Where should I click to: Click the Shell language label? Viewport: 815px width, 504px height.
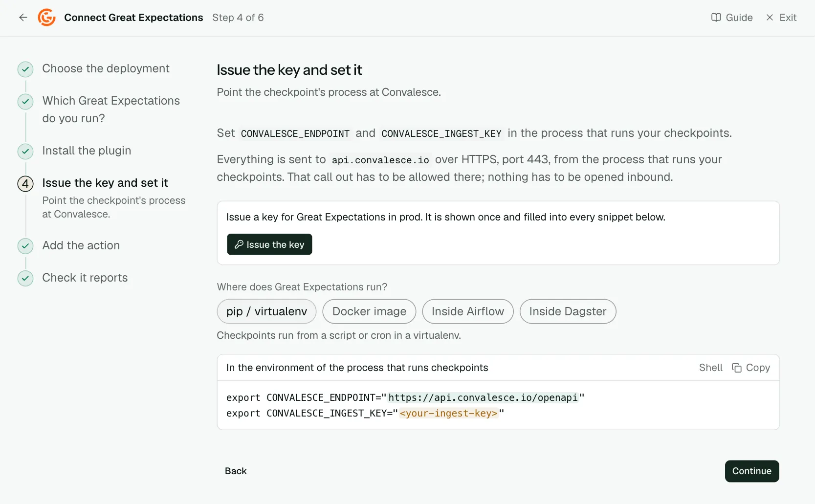[710, 368]
